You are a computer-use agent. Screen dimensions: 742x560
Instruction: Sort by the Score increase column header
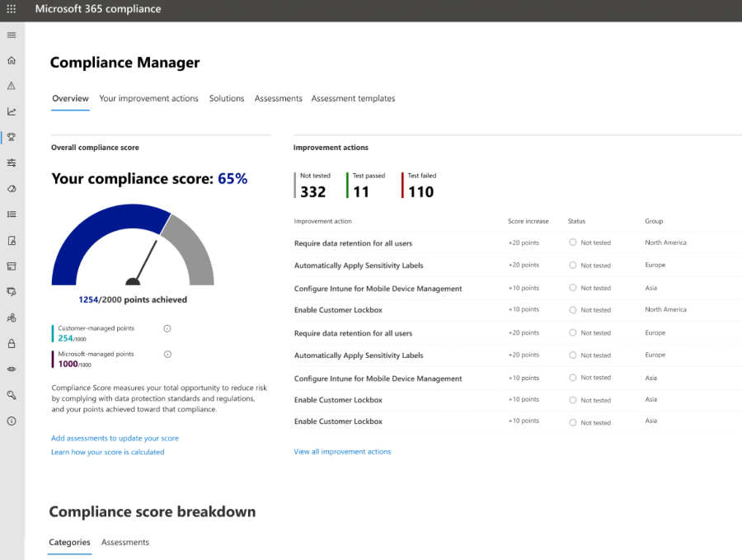528,221
